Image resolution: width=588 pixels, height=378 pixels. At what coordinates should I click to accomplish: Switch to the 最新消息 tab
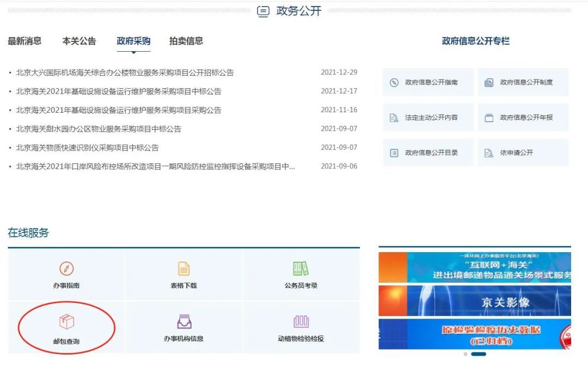pos(24,41)
